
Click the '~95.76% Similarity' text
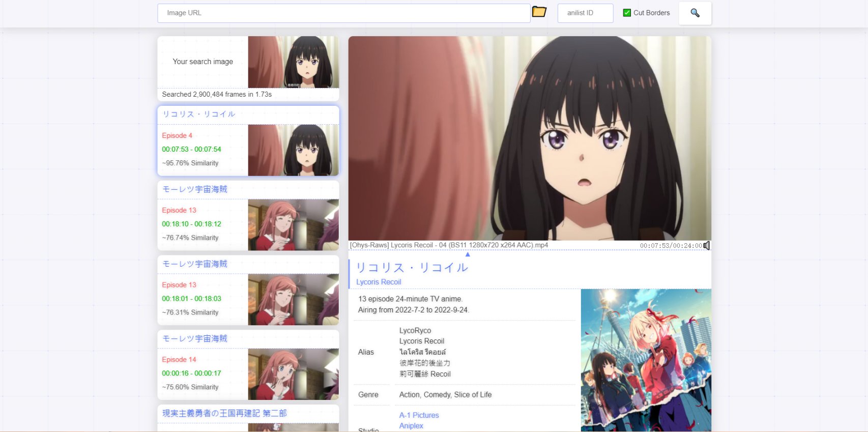point(190,163)
